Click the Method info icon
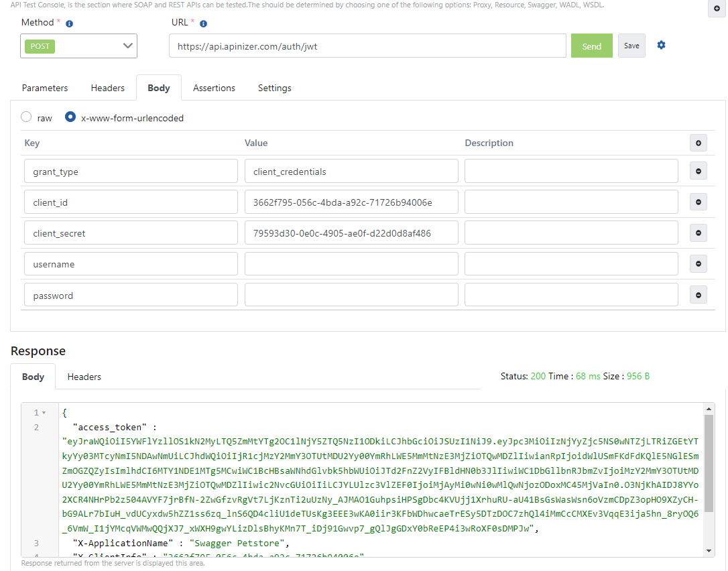This screenshot has height=571, width=728. (x=69, y=23)
